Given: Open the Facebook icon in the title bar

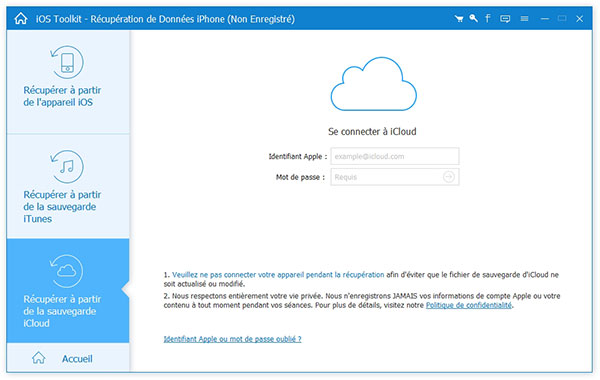Looking at the screenshot, I should 488,18.
